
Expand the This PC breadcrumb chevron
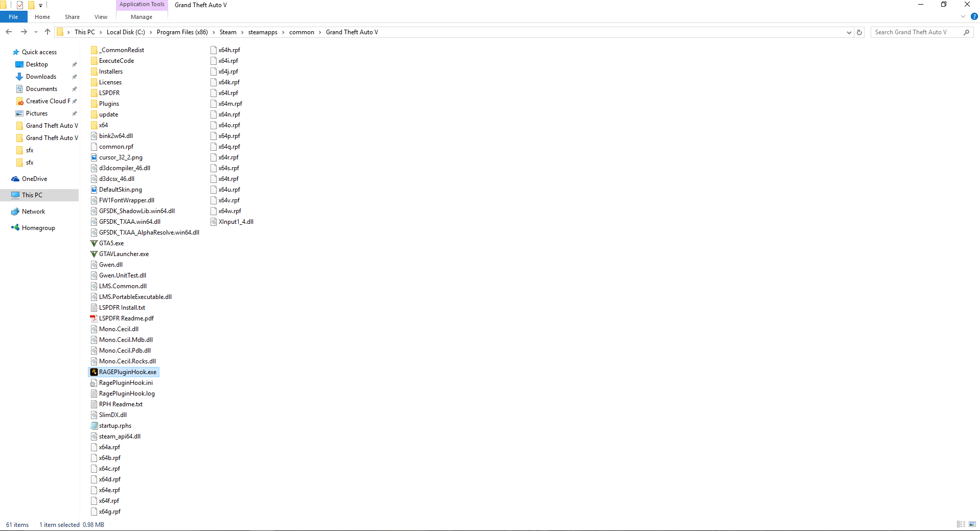coord(101,32)
